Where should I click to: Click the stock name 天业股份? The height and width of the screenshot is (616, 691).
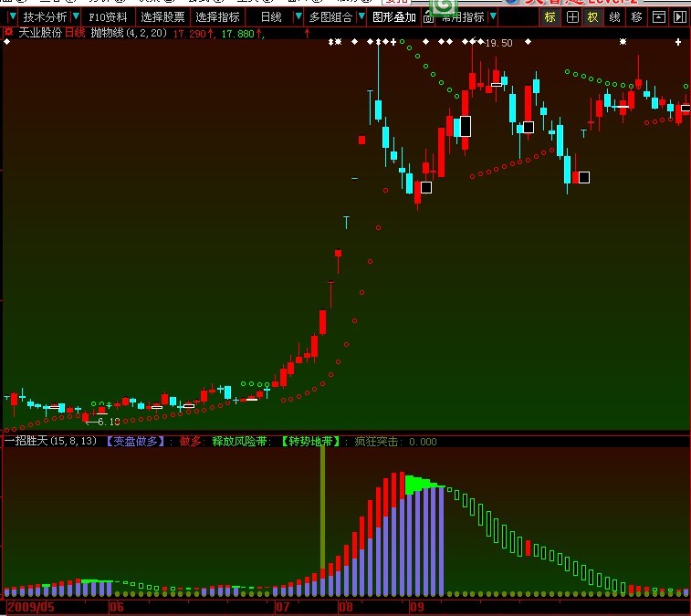[x=39, y=33]
